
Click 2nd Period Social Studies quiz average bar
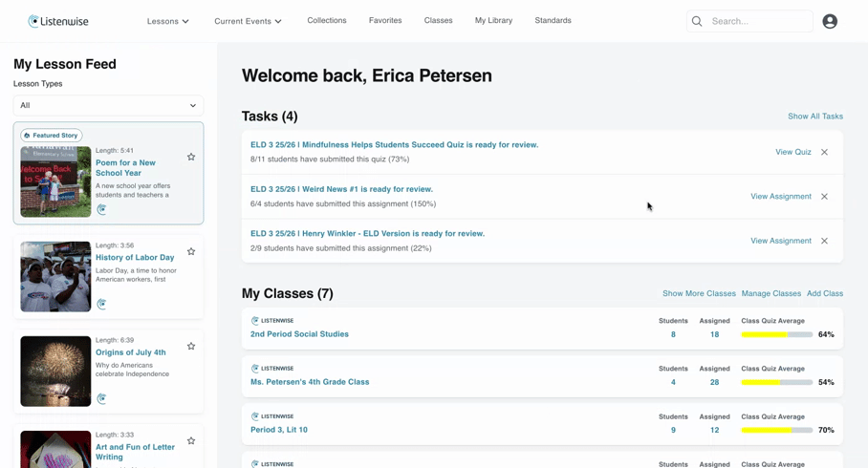pyautogui.click(x=776, y=334)
